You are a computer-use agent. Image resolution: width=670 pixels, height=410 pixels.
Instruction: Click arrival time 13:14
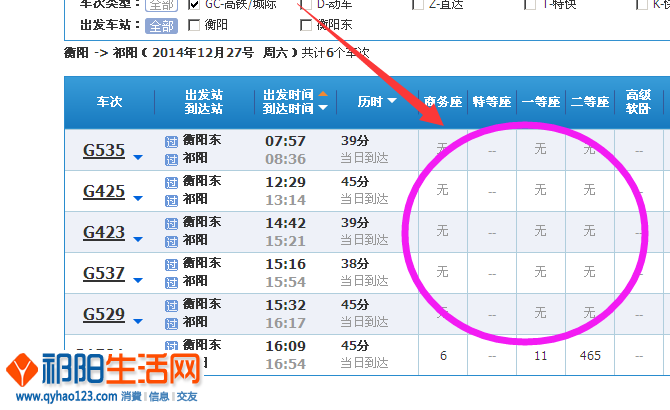(x=285, y=200)
